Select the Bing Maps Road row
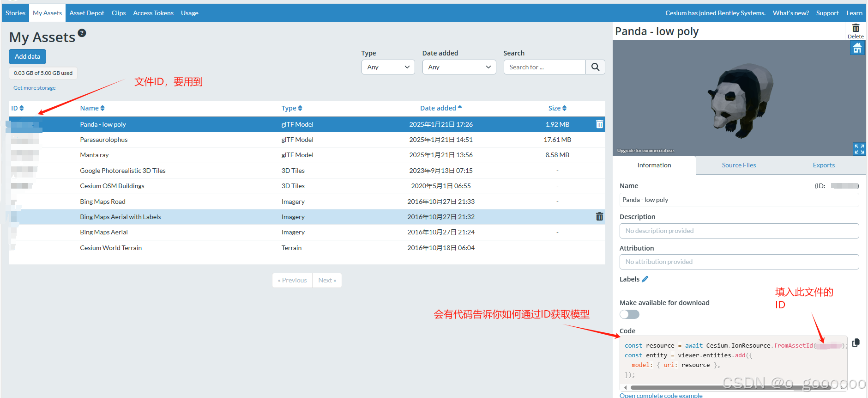This screenshot has width=868, height=398. point(307,202)
